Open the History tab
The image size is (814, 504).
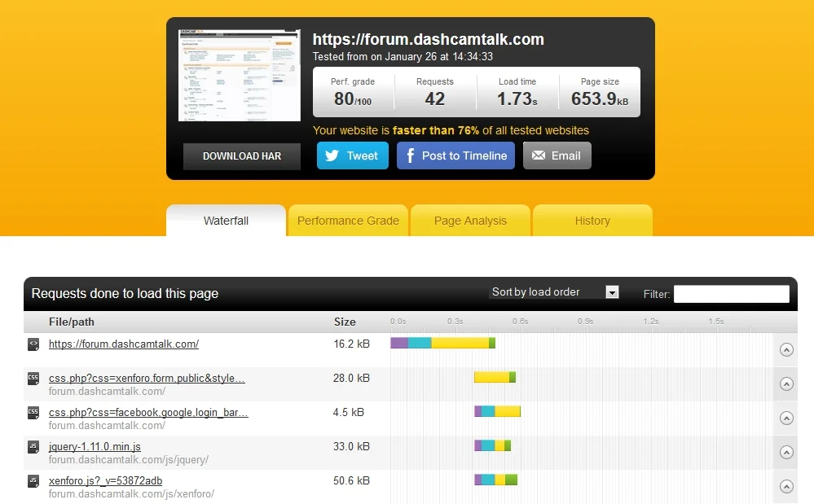(592, 221)
